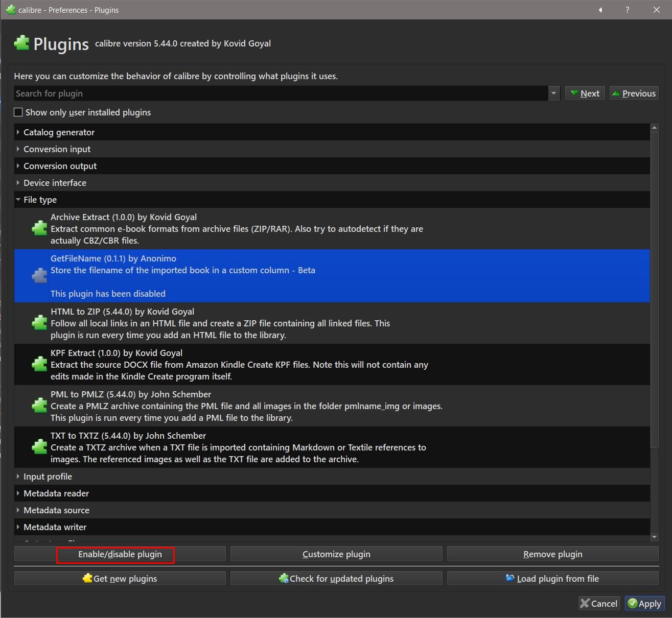Enable 'Show only user installed plugins' checkbox
Image resolution: width=672 pixels, height=618 pixels.
coord(18,112)
